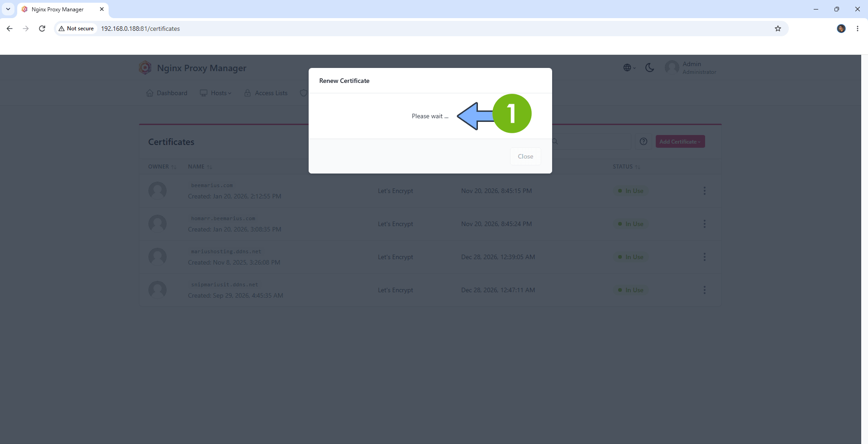Click the owner avatar of homarr.beemarius.com row
This screenshot has height=444, width=868.
(x=157, y=224)
